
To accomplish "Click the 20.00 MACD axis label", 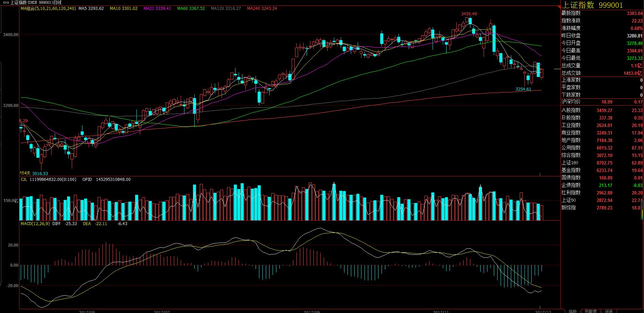I will click(x=13, y=245).
